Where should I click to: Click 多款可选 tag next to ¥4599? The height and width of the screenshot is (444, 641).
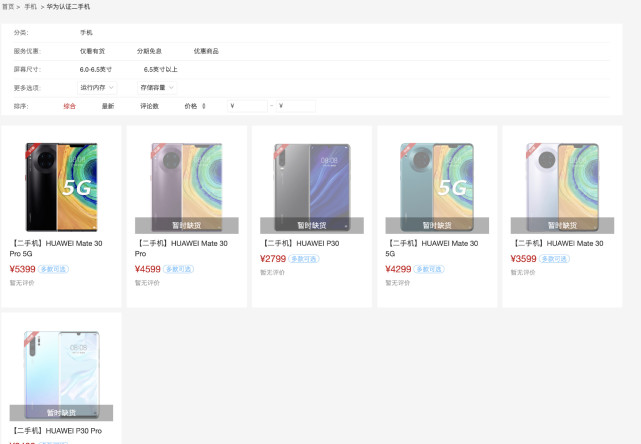pyautogui.click(x=179, y=269)
